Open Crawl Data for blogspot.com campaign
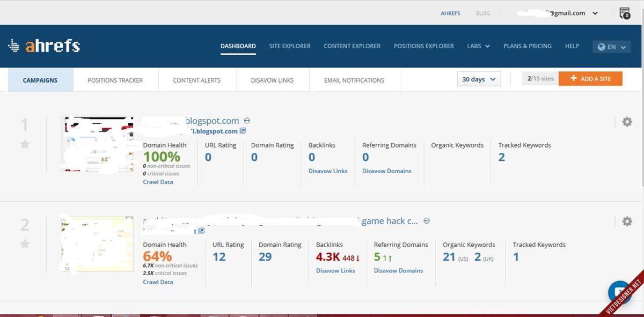Image resolution: width=644 pixels, height=317 pixels. point(158,182)
